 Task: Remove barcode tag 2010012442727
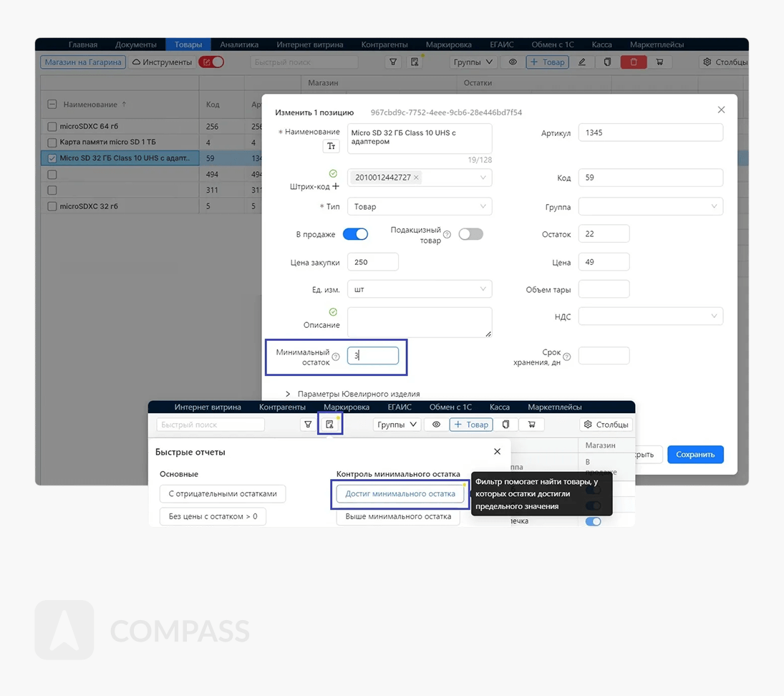tap(417, 178)
